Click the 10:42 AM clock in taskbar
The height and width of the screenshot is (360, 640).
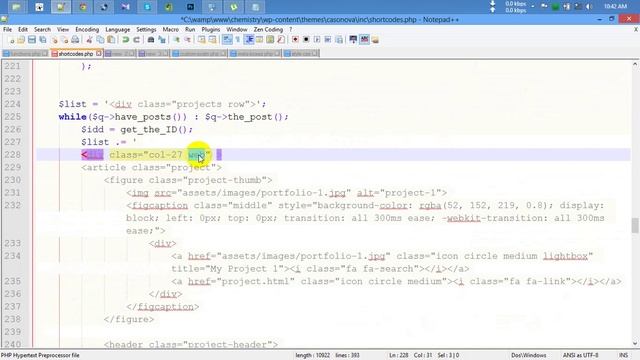tap(615, 7)
